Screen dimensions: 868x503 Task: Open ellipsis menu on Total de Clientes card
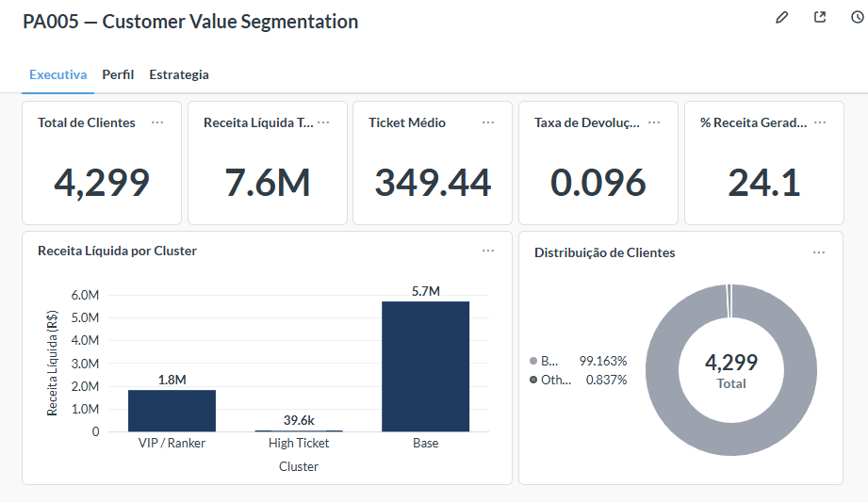[157, 122]
